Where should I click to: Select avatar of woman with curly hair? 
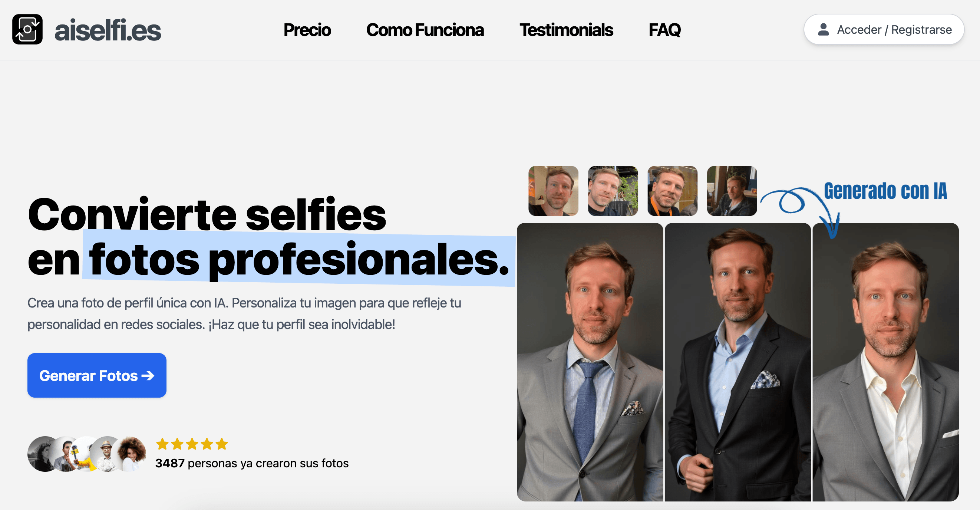tap(131, 454)
